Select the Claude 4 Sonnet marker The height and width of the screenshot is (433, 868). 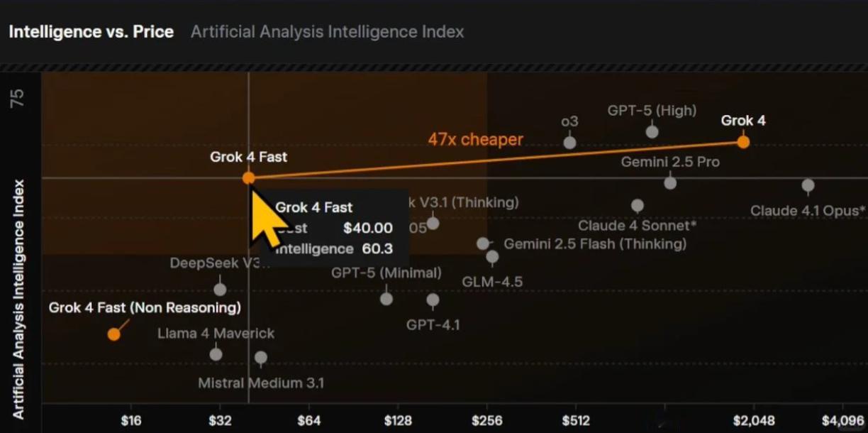(x=638, y=205)
